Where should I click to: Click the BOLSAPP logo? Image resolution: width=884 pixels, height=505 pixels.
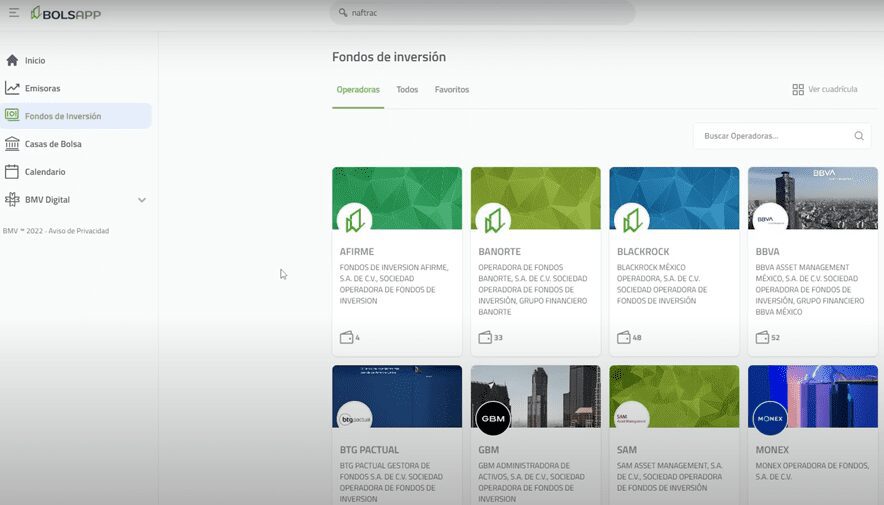(65, 13)
